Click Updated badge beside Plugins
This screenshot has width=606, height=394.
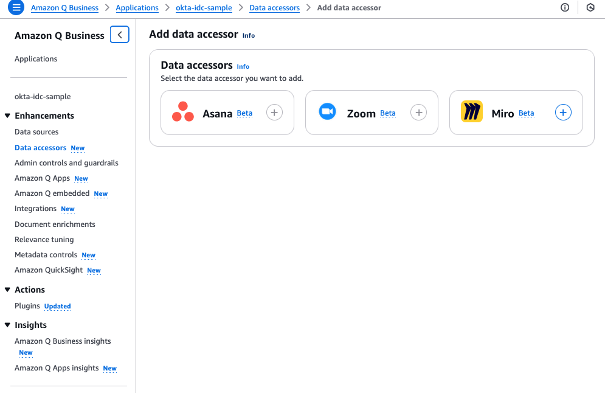(58, 306)
